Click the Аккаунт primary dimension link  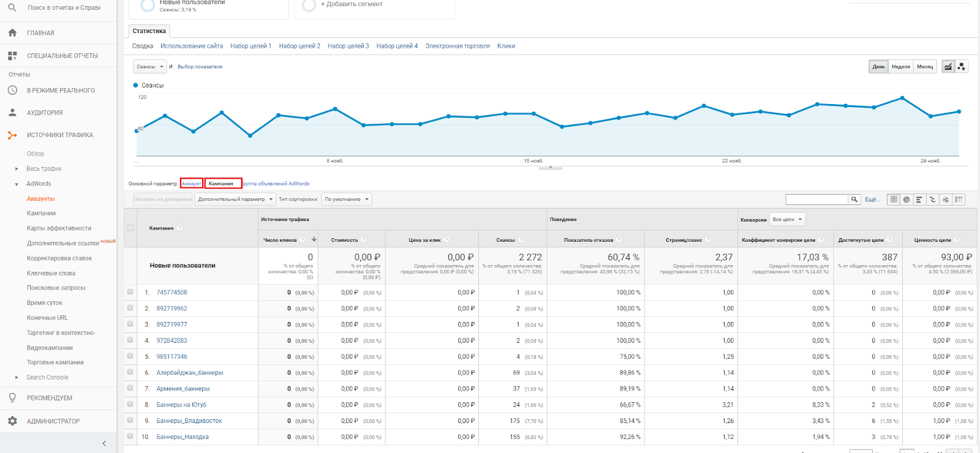[191, 184]
